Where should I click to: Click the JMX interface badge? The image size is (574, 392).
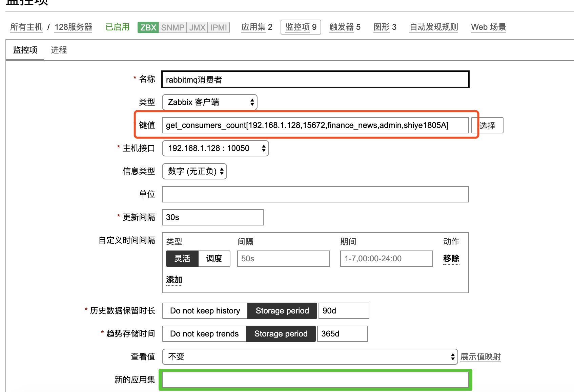[x=197, y=27]
